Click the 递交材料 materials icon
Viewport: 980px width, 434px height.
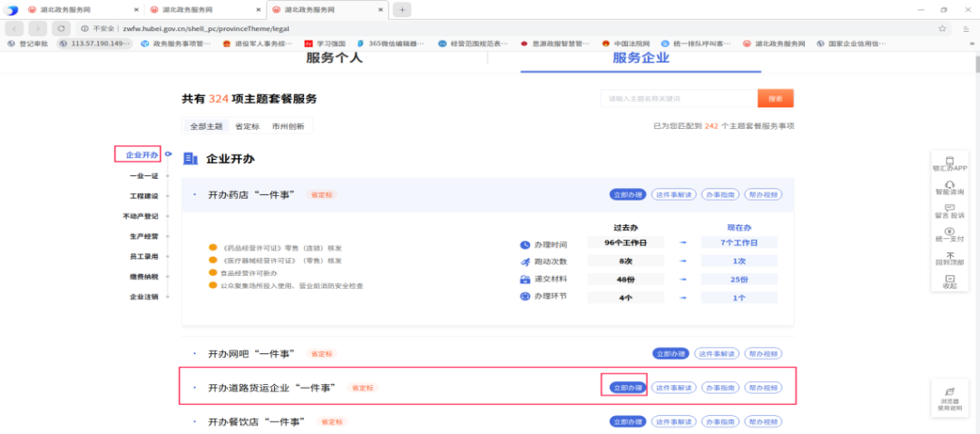coord(524,279)
